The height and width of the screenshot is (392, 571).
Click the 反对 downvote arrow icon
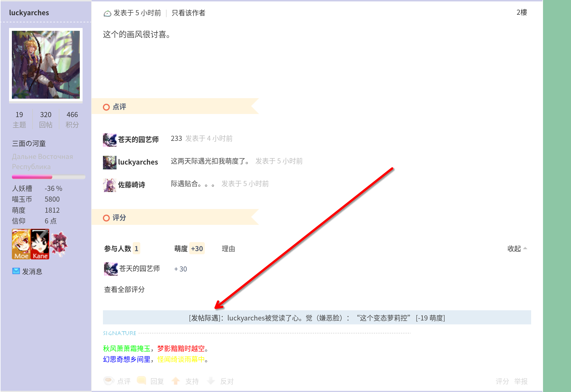pyautogui.click(x=211, y=381)
